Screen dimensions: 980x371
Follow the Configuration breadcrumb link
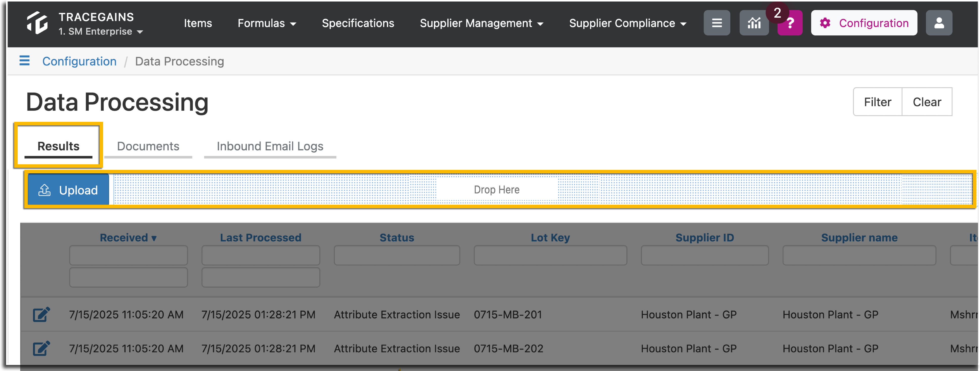79,61
